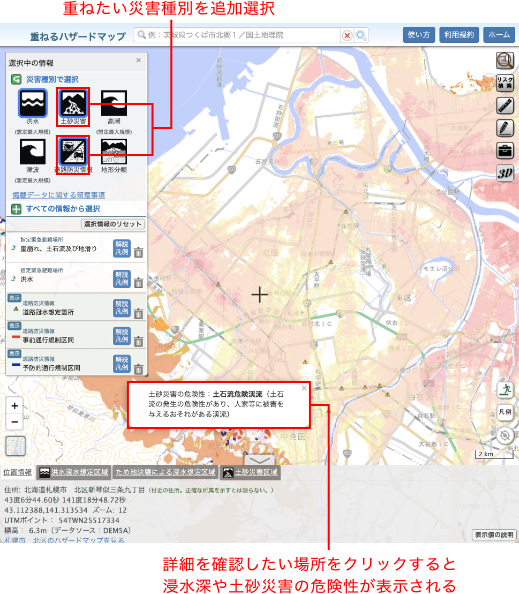Image resolution: width=519 pixels, height=594 pixels.
Task: Select the 土砂災害 landslide hazard icon
Action: pyautogui.click(x=73, y=103)
